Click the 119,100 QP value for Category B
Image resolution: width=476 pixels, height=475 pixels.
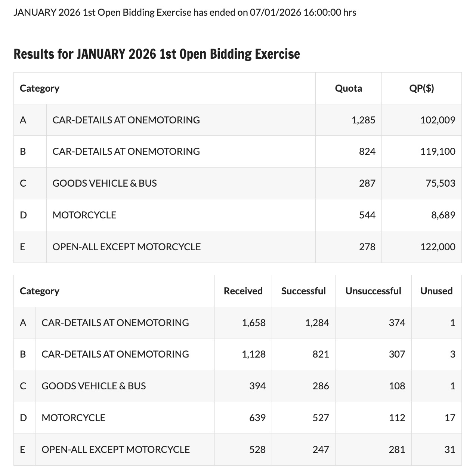point(438,151)
